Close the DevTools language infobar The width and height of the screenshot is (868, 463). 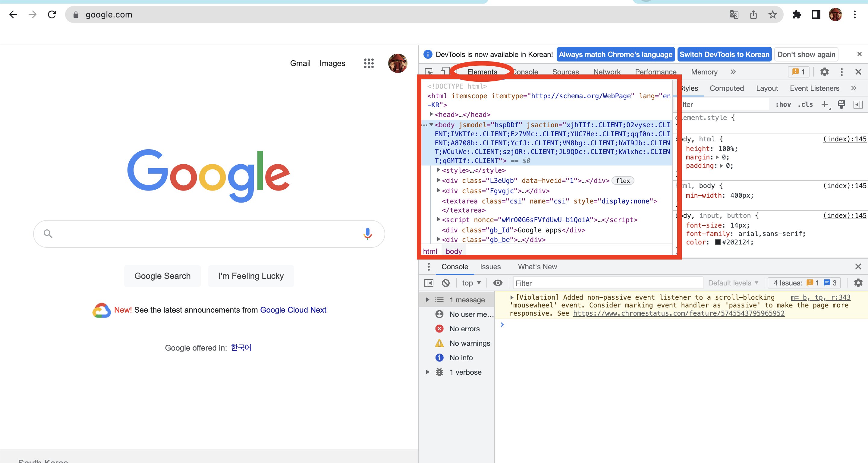point(859,54)
